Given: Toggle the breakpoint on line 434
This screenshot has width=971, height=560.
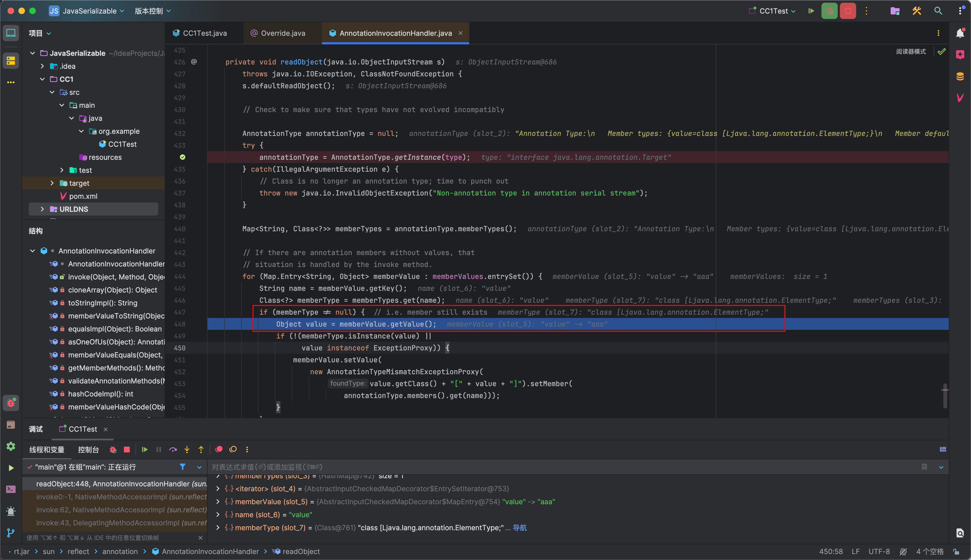Looking at the screenshot, I should (183, 157).
